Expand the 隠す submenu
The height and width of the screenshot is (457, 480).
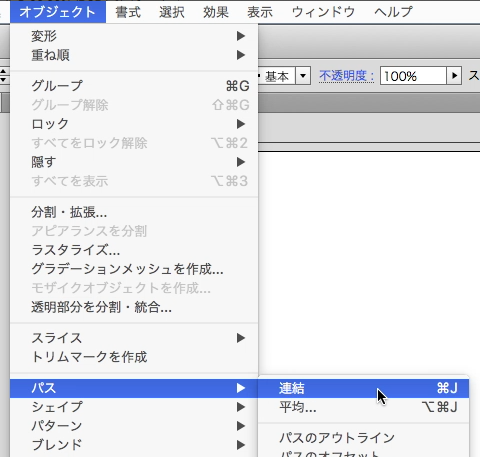(134, 162)
